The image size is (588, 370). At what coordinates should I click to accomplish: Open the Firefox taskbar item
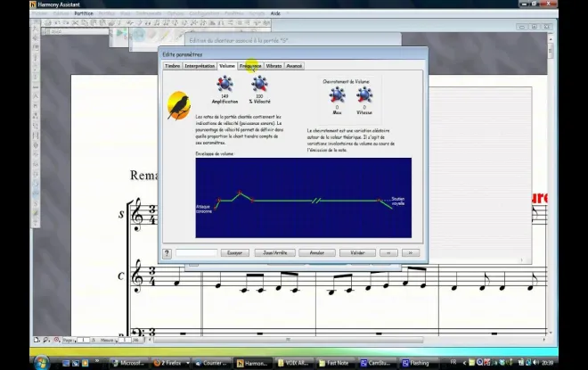click(x=170, y=363)
